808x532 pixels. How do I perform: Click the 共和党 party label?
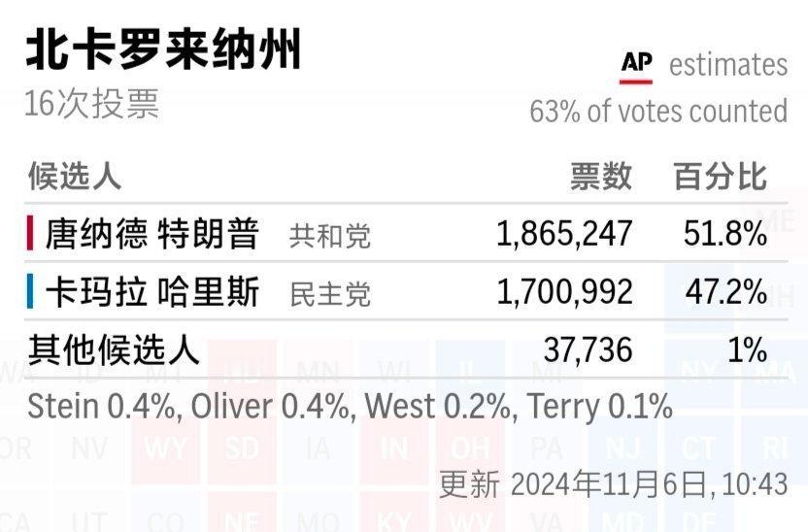330,236
